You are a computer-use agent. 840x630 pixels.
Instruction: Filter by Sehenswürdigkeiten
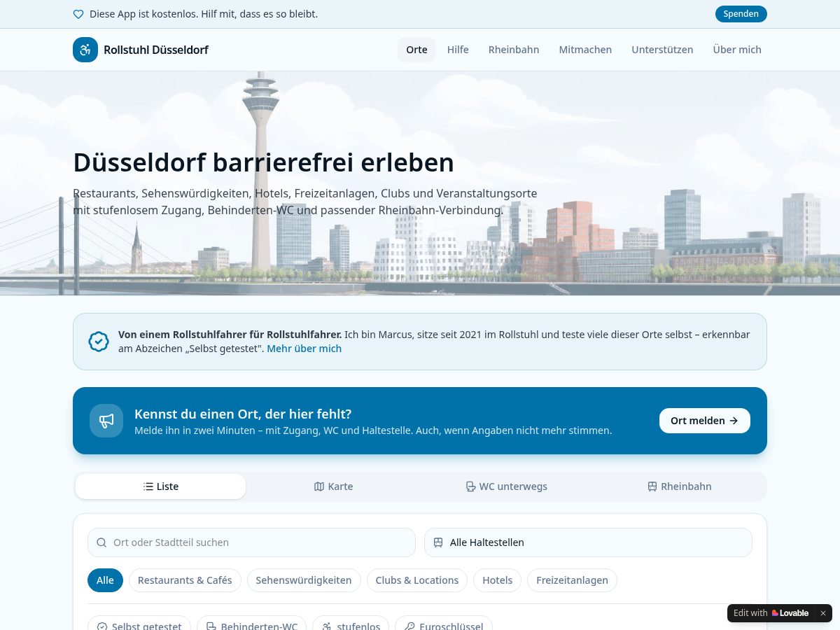click(x=304, y=580)
